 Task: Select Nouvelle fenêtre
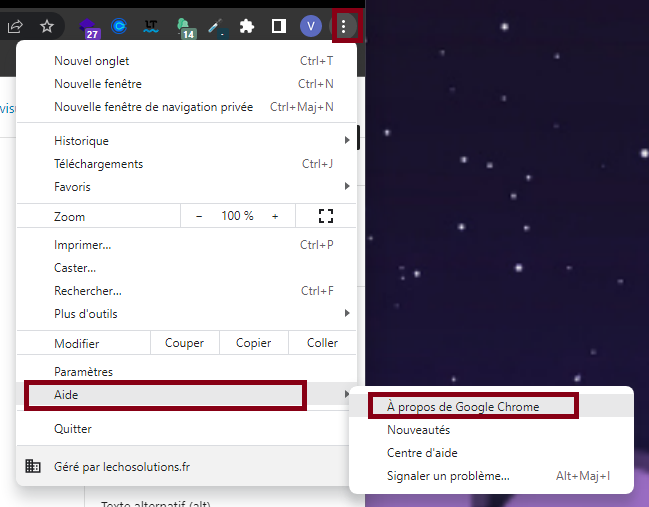coord(186,84)
